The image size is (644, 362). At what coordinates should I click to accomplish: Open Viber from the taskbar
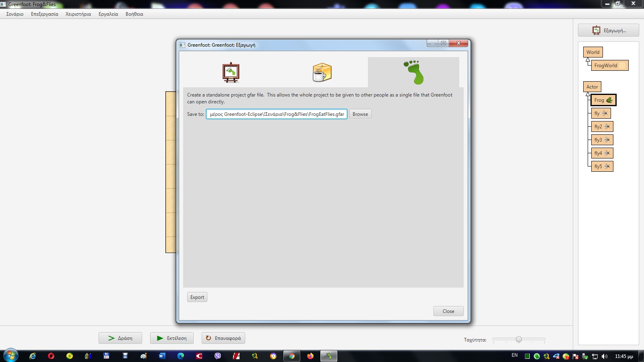coord(218,356)
